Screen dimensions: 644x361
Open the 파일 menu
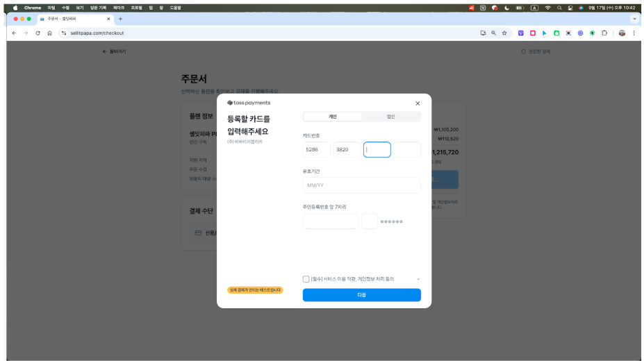pos(51,8)
